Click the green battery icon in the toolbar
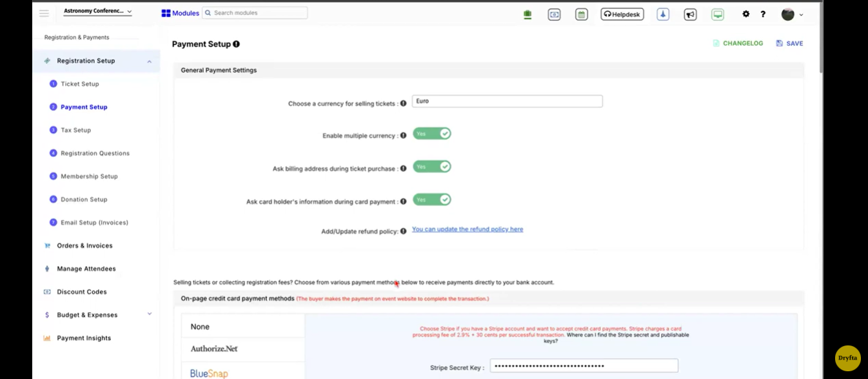 [527, 14]
